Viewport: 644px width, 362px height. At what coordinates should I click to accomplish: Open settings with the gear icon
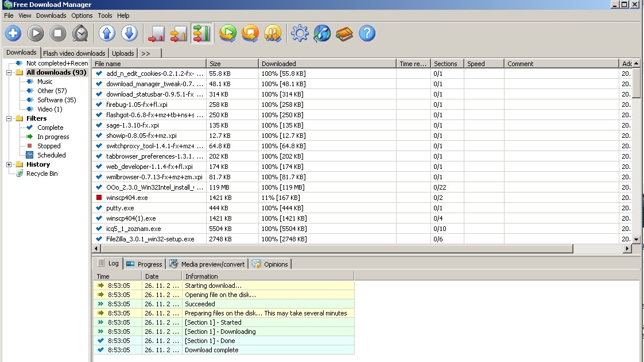coord(300,33)
